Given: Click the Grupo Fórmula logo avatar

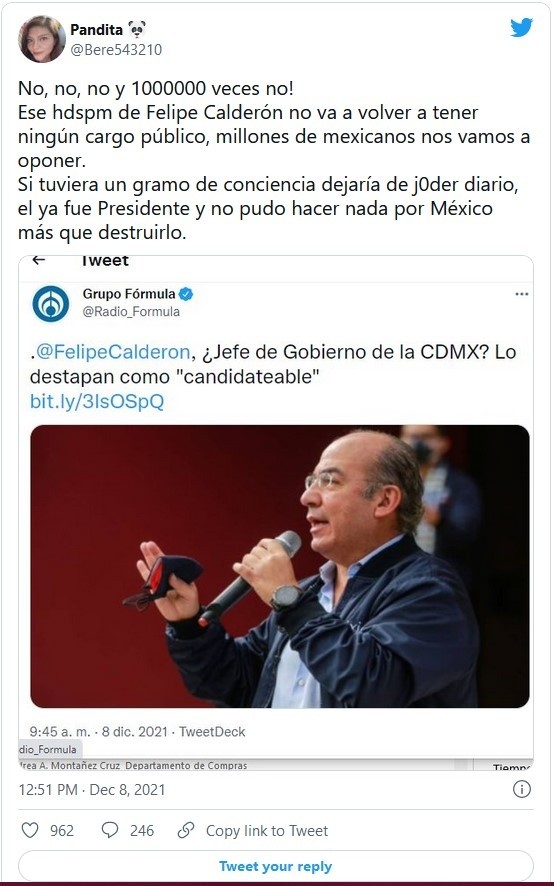Looking at the screenshot, I should pos(51,303).
